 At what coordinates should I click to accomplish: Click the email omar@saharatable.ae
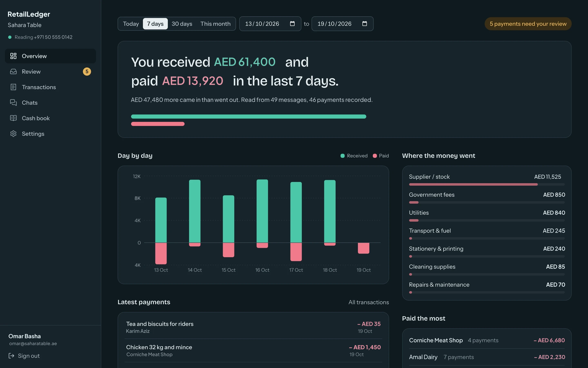[33, 343]
